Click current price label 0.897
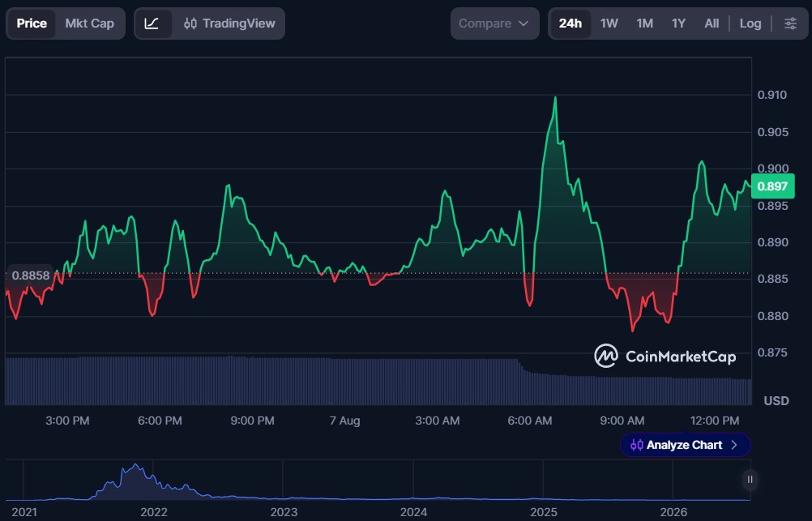 tap(772, 186)
